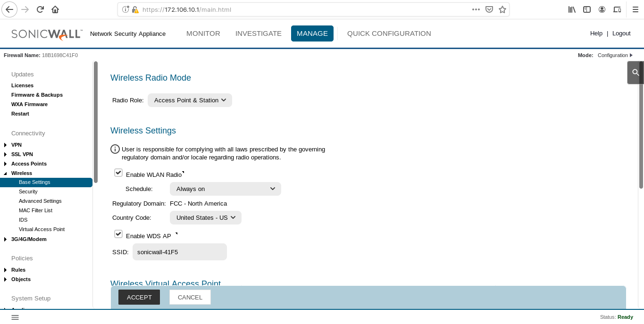The width and height of the screenshot is (644, 324).
Task: Open the browser hamburger menu
Action: point(635,9)
